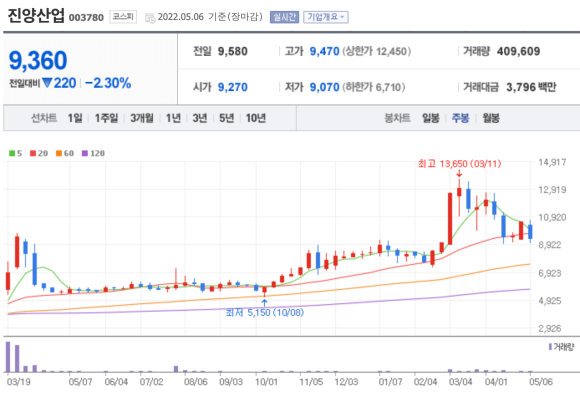The width and height of the screenshot is (580, 396).
Task: Click the purple 120 moving average legend
Action: pos(93,153)
